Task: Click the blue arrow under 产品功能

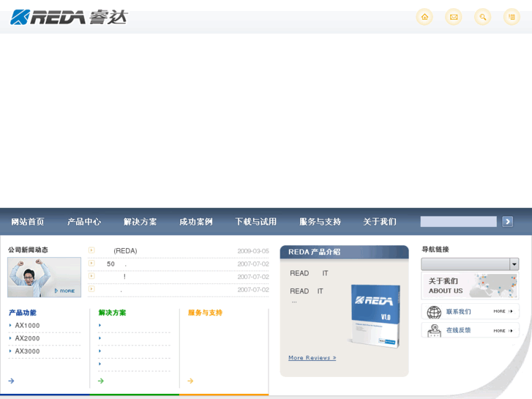Action: tap(11, 381)
